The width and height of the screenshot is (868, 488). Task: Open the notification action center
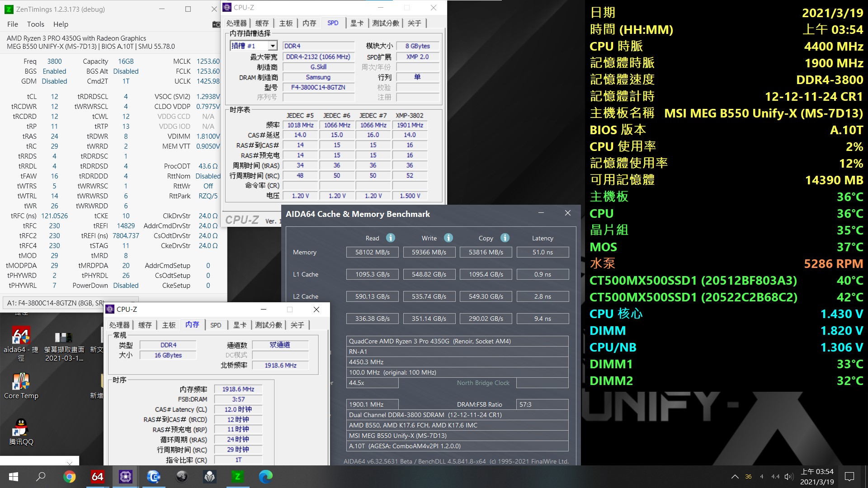tap(849, 477)
